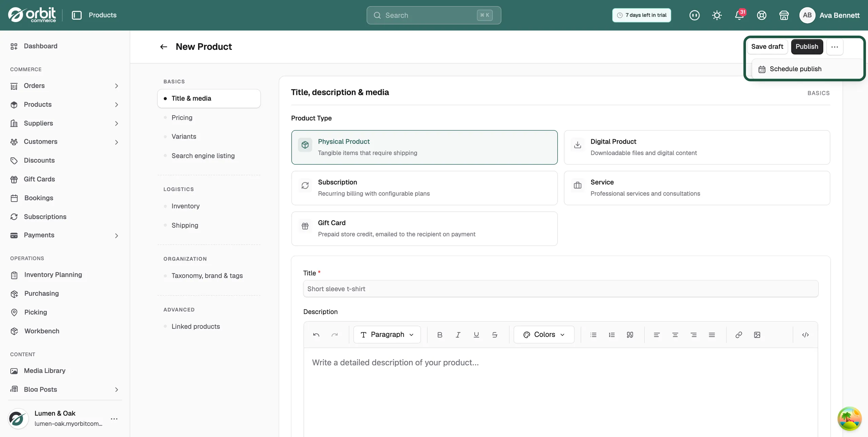The image size is (868, 437).
Task: Click into the description text area
Action: click(x=561, y=392)
